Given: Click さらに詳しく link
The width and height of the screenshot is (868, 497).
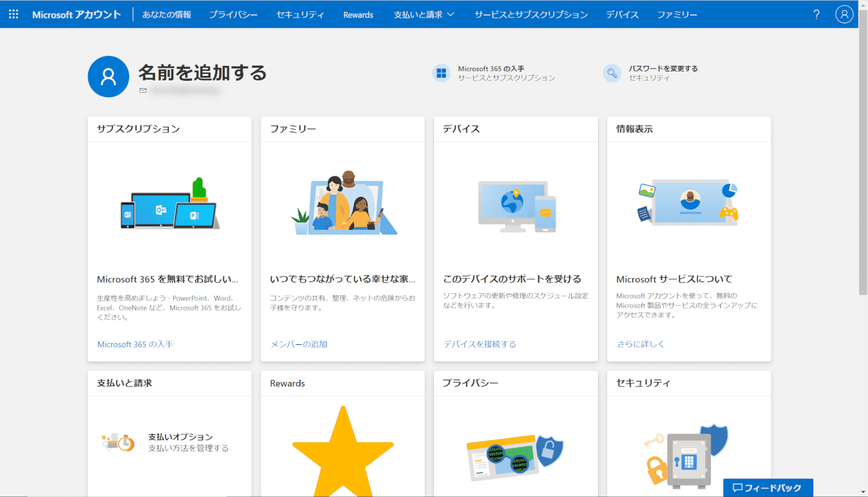Looking at the screenshot, I should tap(640, 344).
